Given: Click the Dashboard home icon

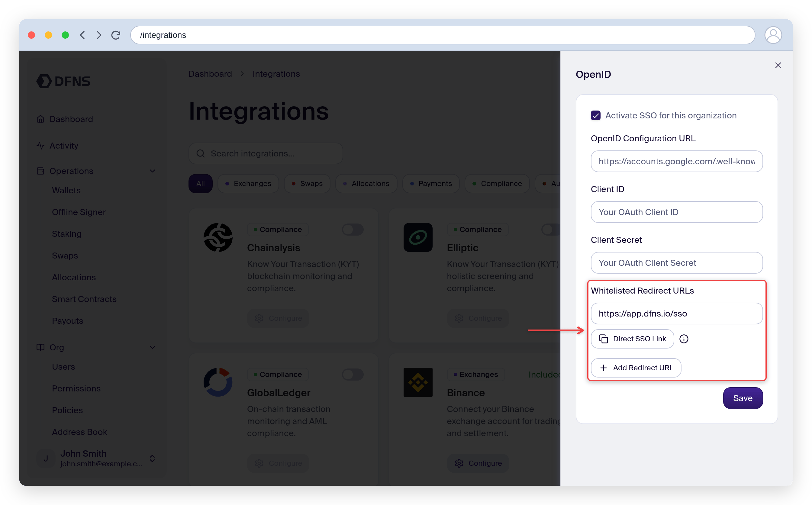Looking at the screenshot, I should [40, 119].
